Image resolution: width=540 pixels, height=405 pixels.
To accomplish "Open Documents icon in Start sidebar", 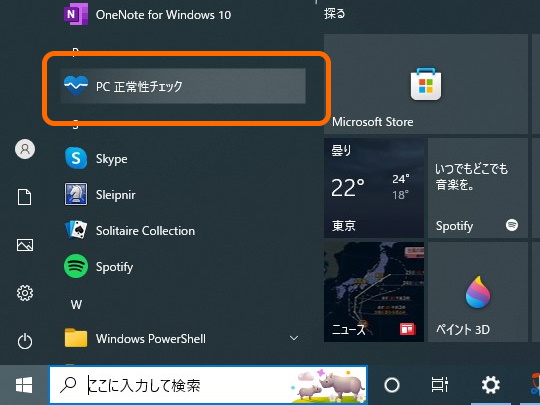I will click(x=25, y=197).
